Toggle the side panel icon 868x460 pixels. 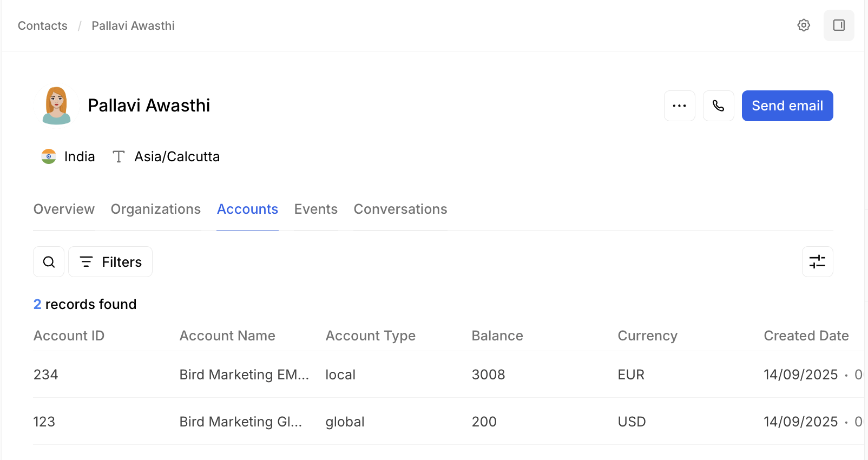pyautogui.click(x=839, y=25)
